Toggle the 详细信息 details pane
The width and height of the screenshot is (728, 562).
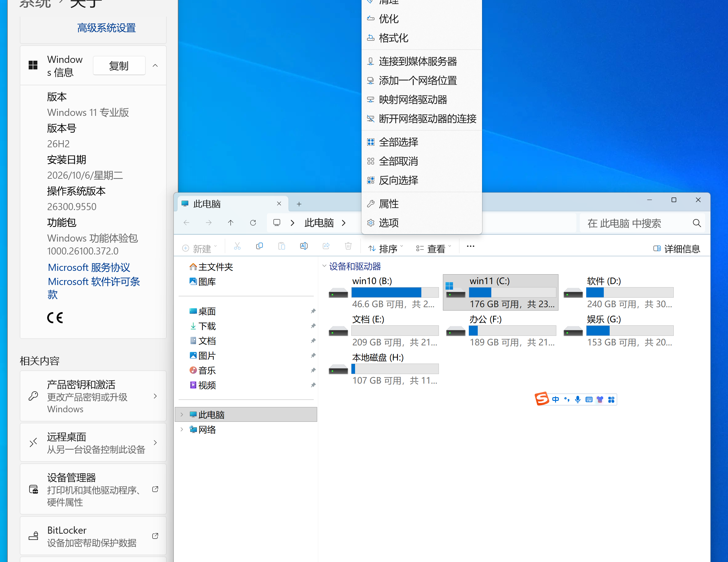677,249
